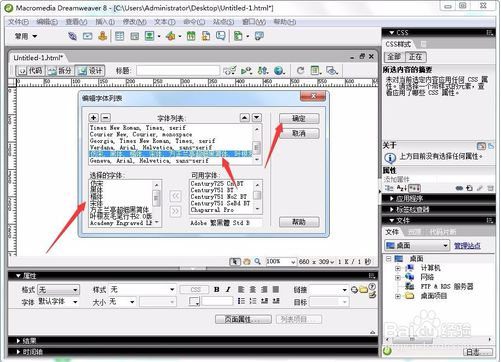Expand the 计算机 tree node
This screenshot has height=362, width=501.
coord(398,268)
